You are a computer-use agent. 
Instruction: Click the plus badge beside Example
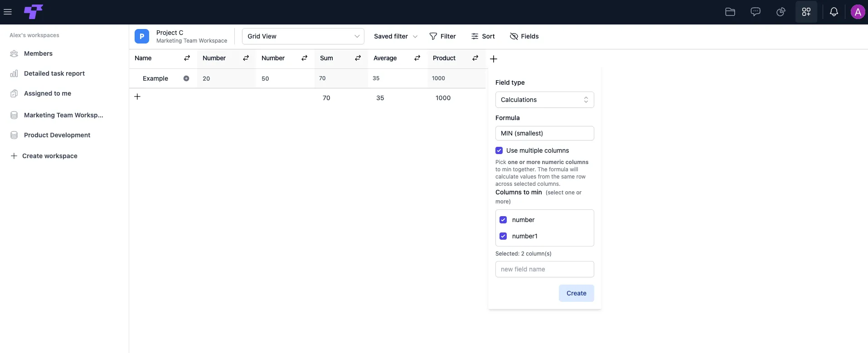[186, 78]
